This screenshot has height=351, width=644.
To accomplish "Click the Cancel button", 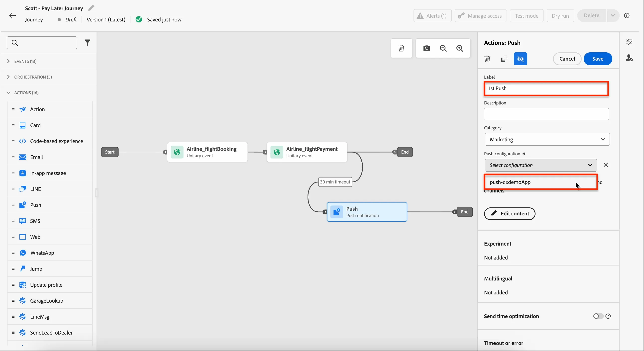I will pyautogui.click(x=567, y=59).
